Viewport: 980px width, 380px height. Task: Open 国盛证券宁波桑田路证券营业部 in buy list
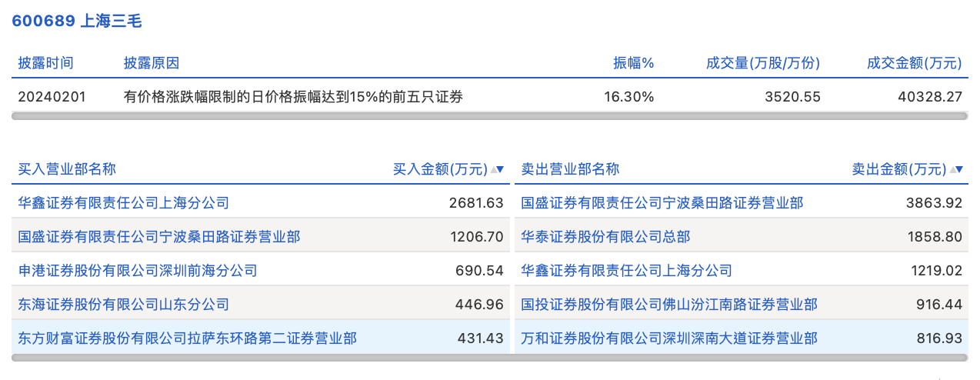pyautogui.click(x=159, y=237)
